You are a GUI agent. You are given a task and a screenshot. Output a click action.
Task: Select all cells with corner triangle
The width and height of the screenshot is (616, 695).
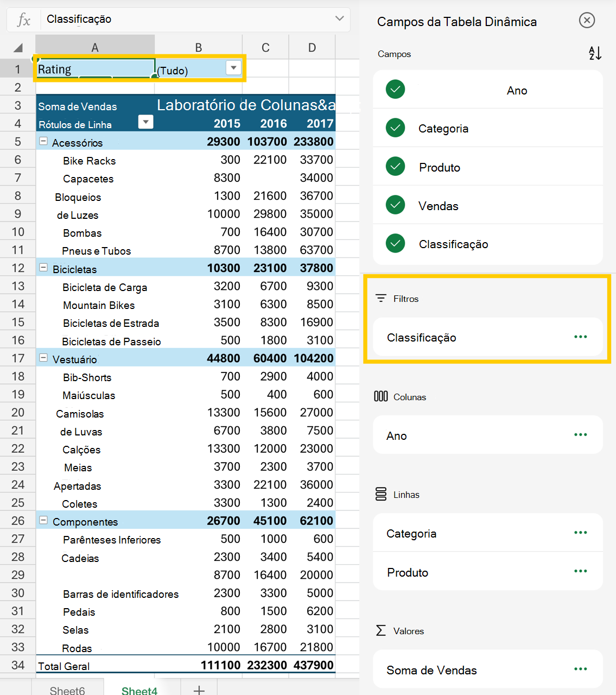click(18, 47)
